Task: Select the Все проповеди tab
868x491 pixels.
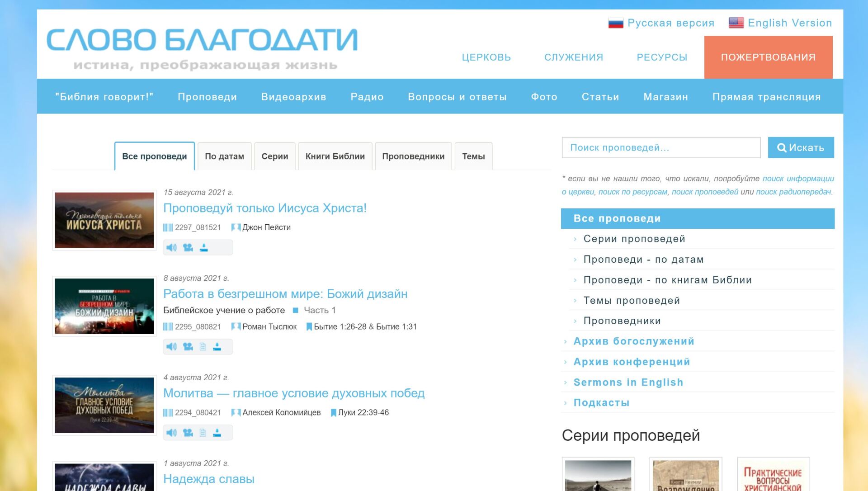Action: coord(155,156)
